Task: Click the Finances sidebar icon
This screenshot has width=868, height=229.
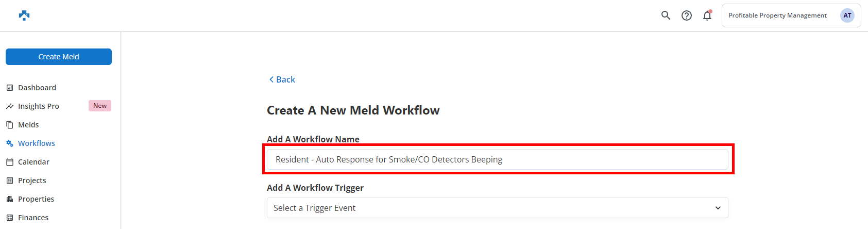Action: (10, 218)
